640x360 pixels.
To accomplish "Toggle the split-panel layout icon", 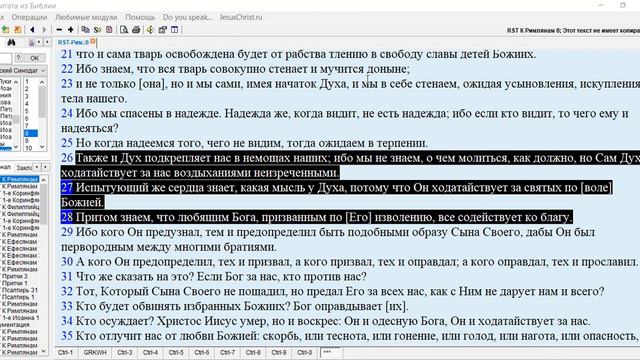I will tap(175, 29).
